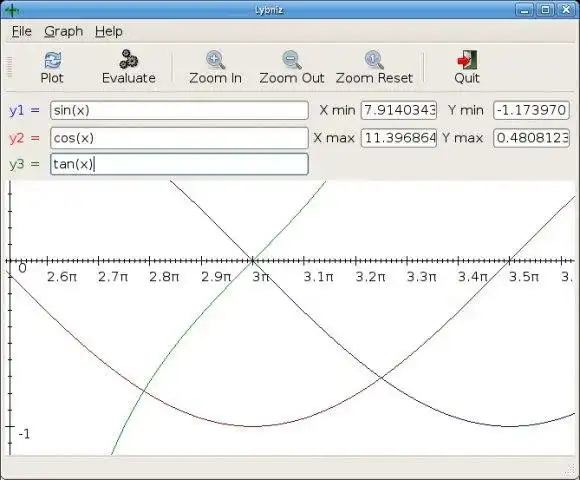Focus the y1 field containing sin(x)
Screen dimensions: 580x480
pos(179,110)
